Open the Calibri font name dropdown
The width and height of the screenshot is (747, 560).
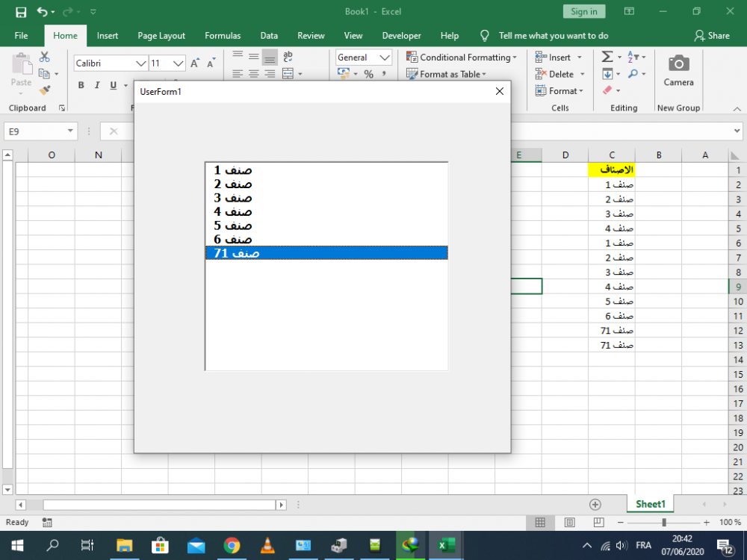[x=140, y=63]
